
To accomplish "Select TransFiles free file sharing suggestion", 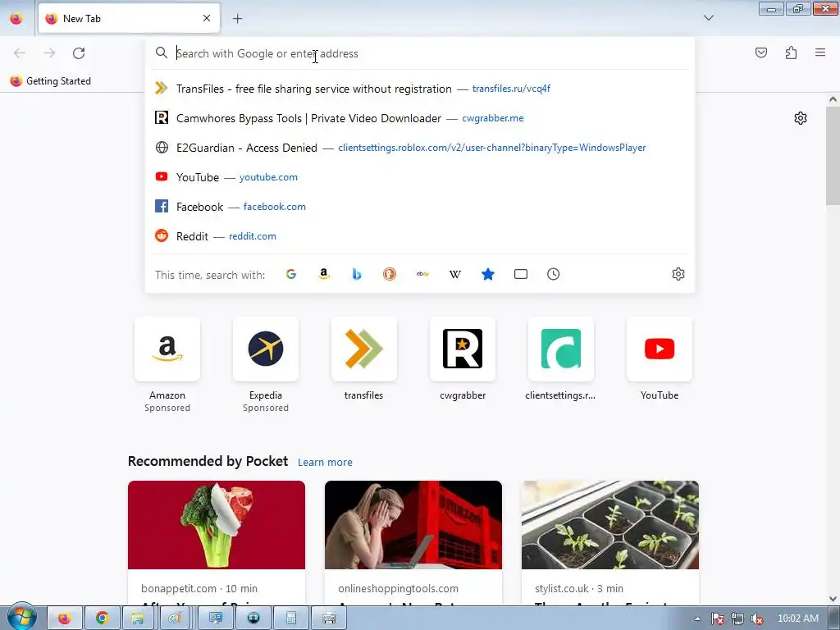I will tap(420, 89).
